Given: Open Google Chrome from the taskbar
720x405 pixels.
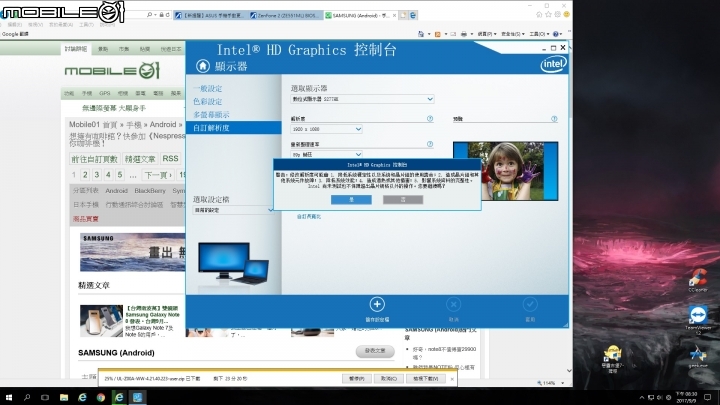Looking at the screenshot, I should point(101,397).
